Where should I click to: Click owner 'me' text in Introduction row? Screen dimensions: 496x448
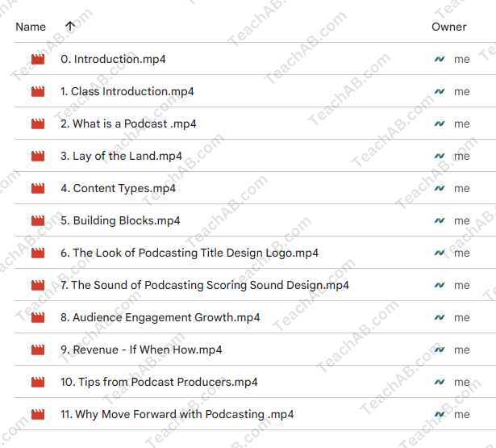[x=461, y=59]
